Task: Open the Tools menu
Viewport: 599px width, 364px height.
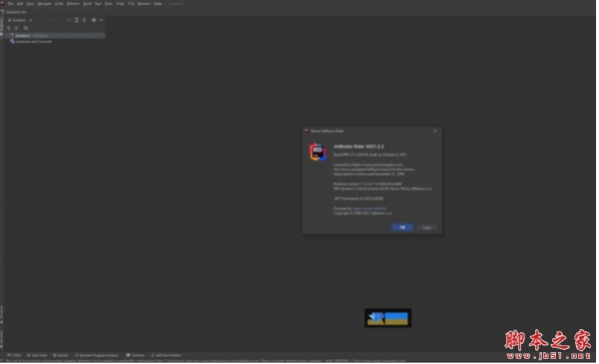Action: (x=120, y=3)
